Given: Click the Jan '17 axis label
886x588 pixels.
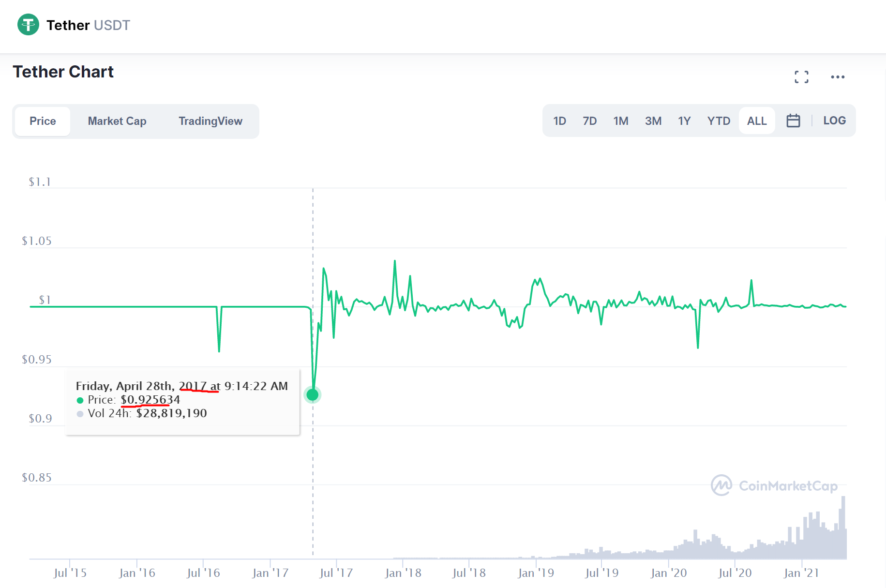Looking at the screenshot, I should tap(270, 573).
